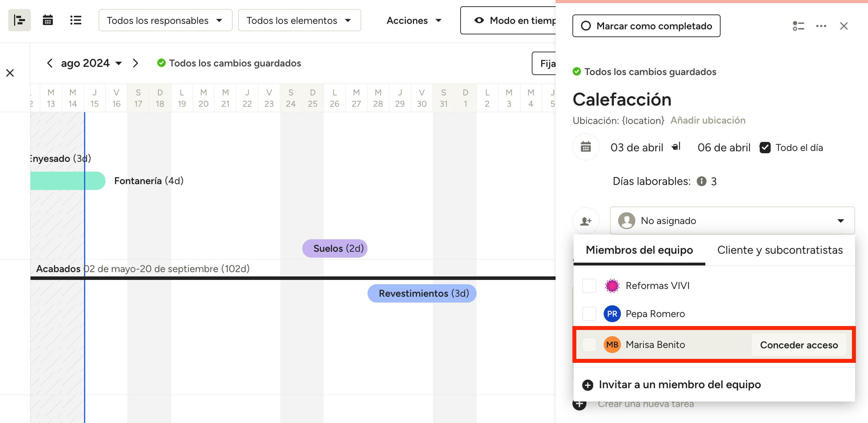Uncheck the Todo el día checkbox

click(x=765, y=148)
